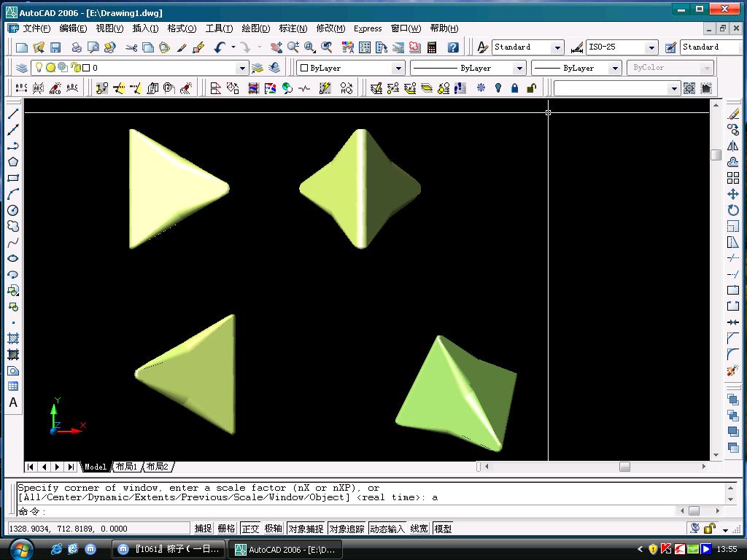Expand the ByLayer linetype dropdown
The image size is (747, 560).
click(519, 68)
